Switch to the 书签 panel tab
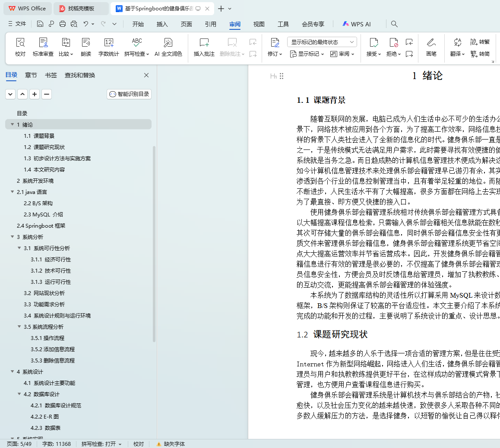 point(51,75)
